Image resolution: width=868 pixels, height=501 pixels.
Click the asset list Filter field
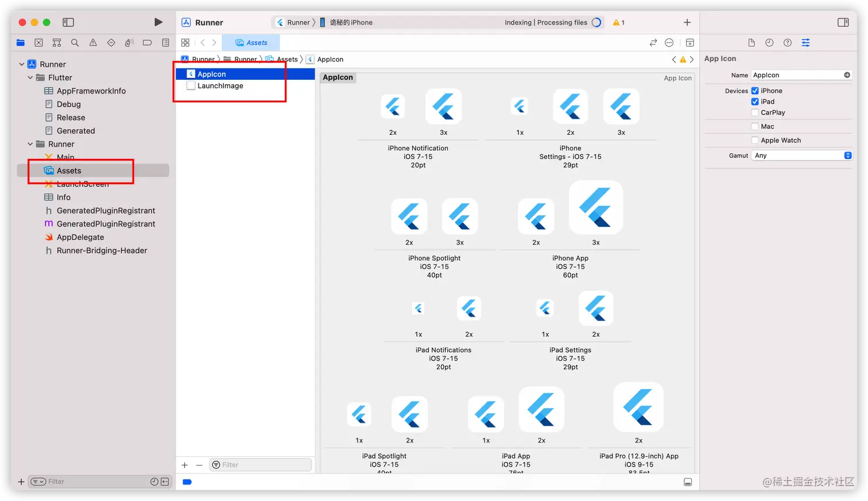261,465
